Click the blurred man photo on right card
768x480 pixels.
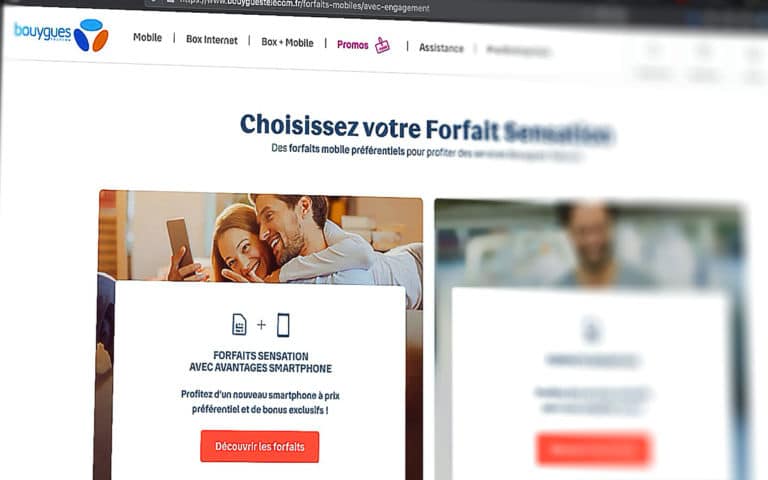(588, 245)
